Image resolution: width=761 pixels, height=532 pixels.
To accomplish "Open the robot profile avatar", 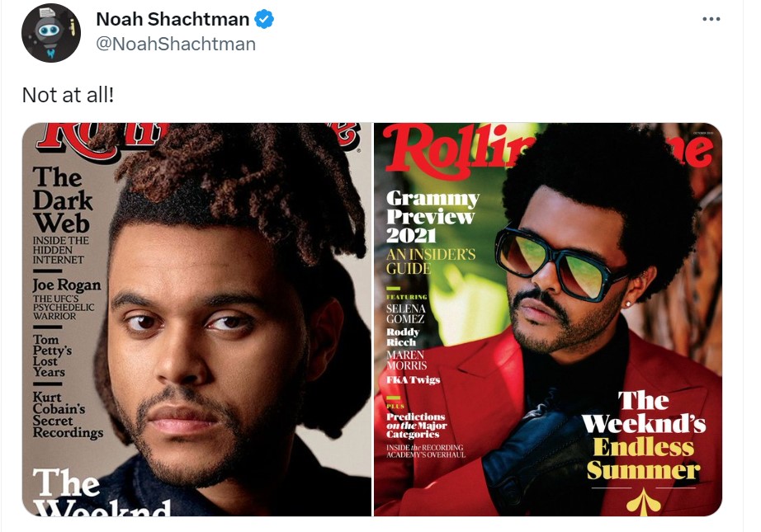I will (51, 32).
